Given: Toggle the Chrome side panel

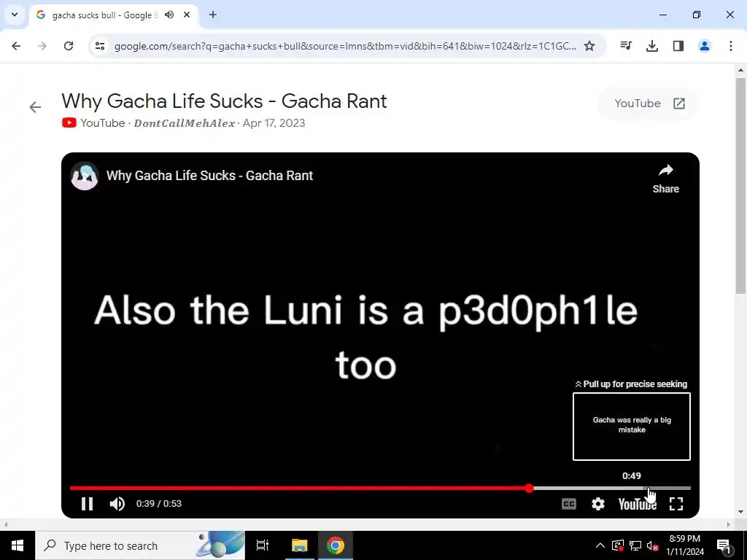Looking at the screenshot, I should point(678,46).
